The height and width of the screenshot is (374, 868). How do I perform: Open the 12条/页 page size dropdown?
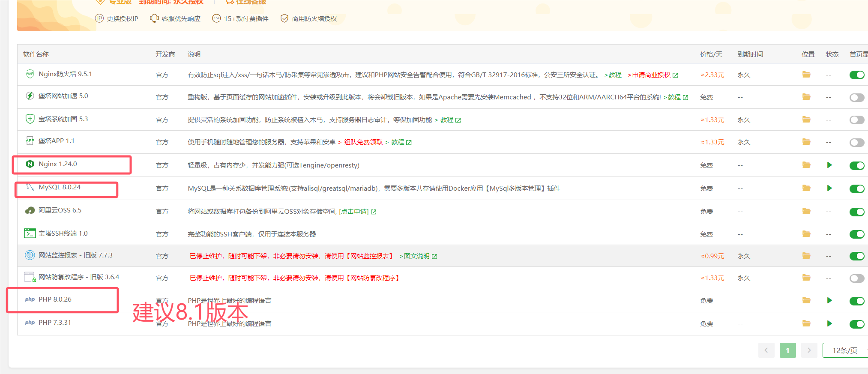(x=845, y=350)
